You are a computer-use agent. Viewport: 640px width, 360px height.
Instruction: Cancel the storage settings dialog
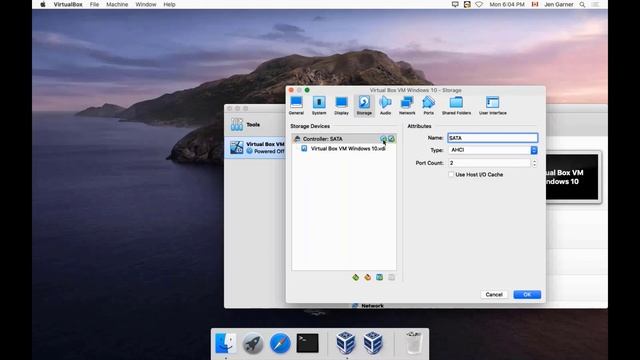(x=494, y=294)
